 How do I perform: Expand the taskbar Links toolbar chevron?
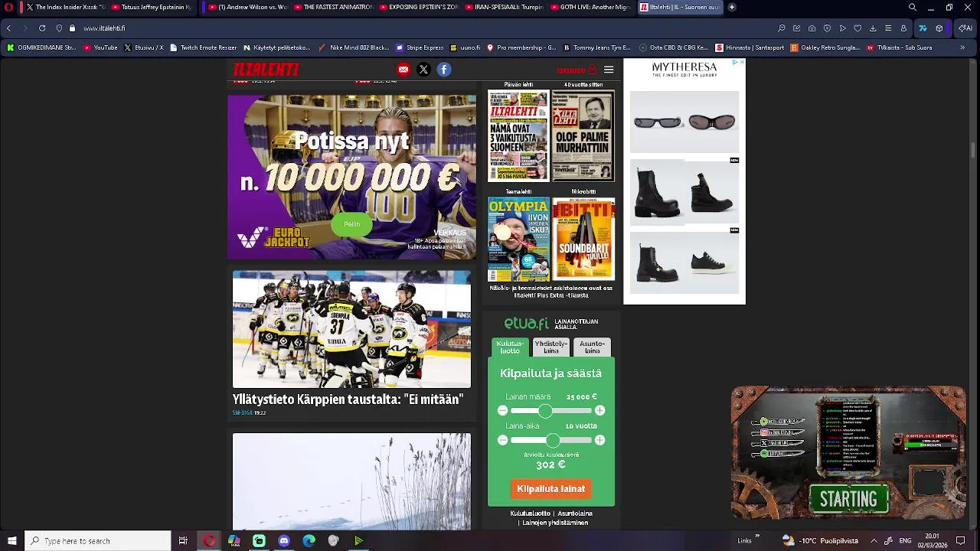(x=758, y=536)
